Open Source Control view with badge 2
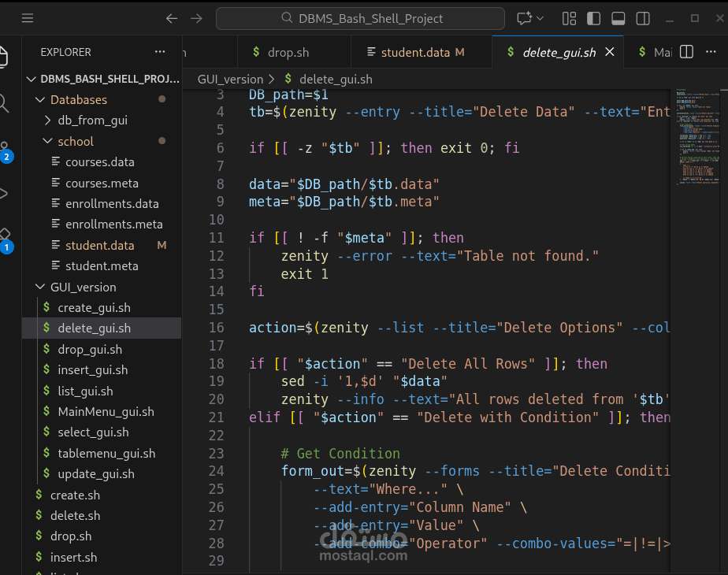The image size is (728, 575). pos(5,151)
